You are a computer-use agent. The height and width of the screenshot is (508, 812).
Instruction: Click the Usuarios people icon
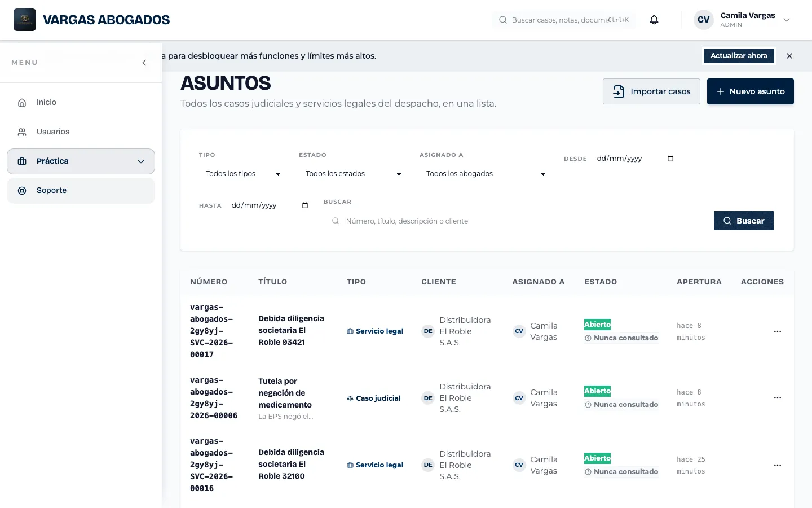22,132
